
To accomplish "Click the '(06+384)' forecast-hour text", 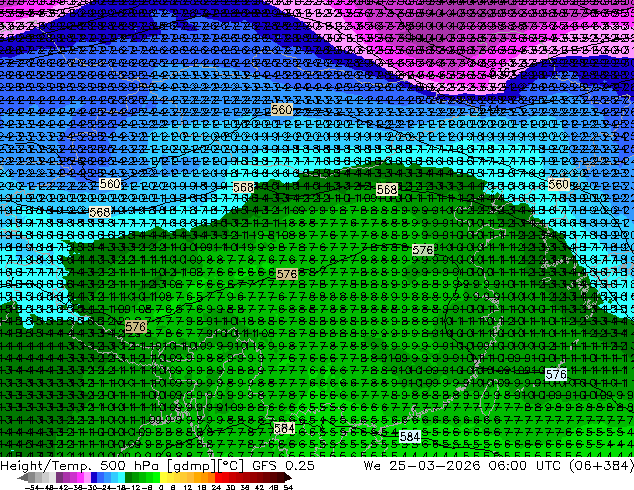I will coord(600,466).
